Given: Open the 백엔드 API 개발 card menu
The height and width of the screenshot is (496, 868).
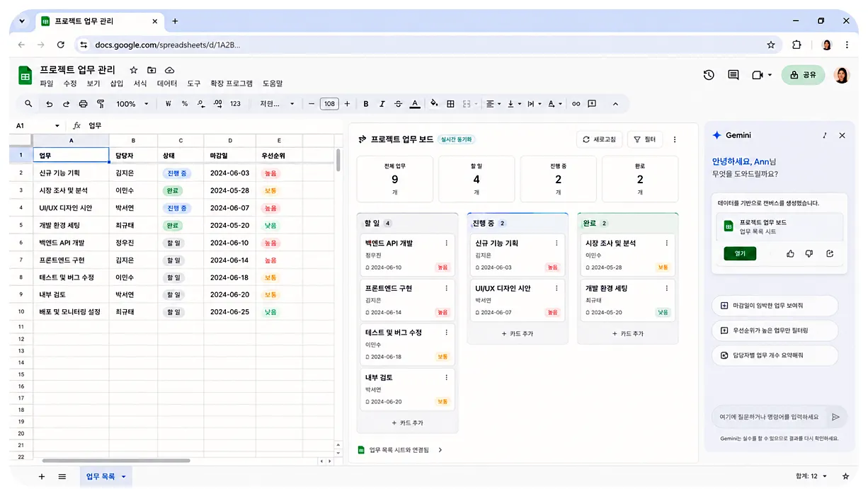Looking at the screenshot, I should click(x=446, y=243).
